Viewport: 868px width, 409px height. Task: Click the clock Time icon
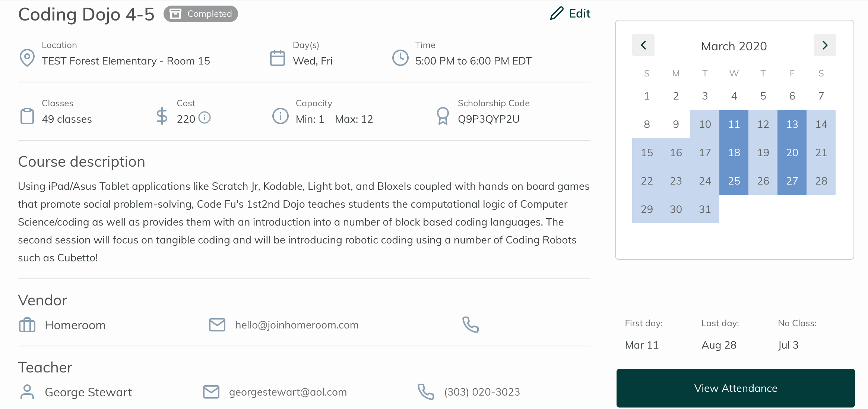click(400, 58)
